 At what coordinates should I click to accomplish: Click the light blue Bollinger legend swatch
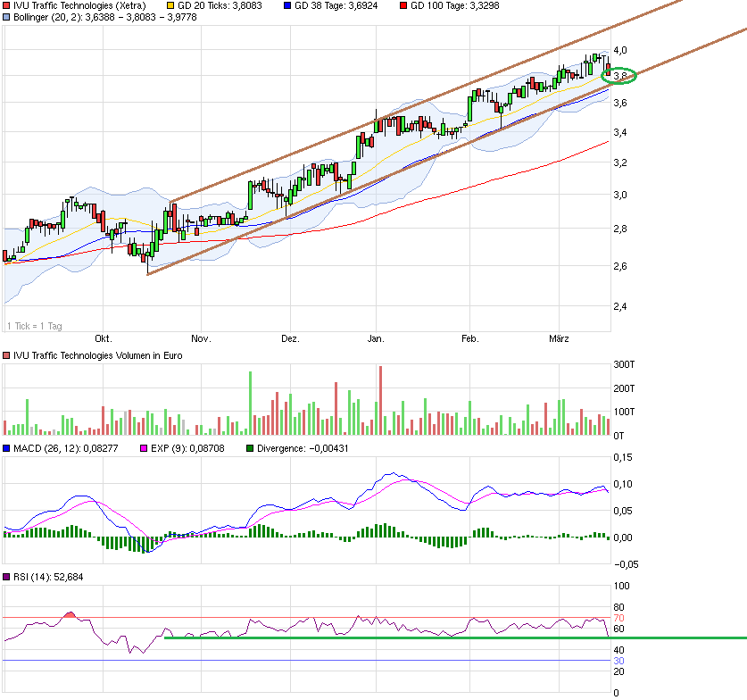6,17
